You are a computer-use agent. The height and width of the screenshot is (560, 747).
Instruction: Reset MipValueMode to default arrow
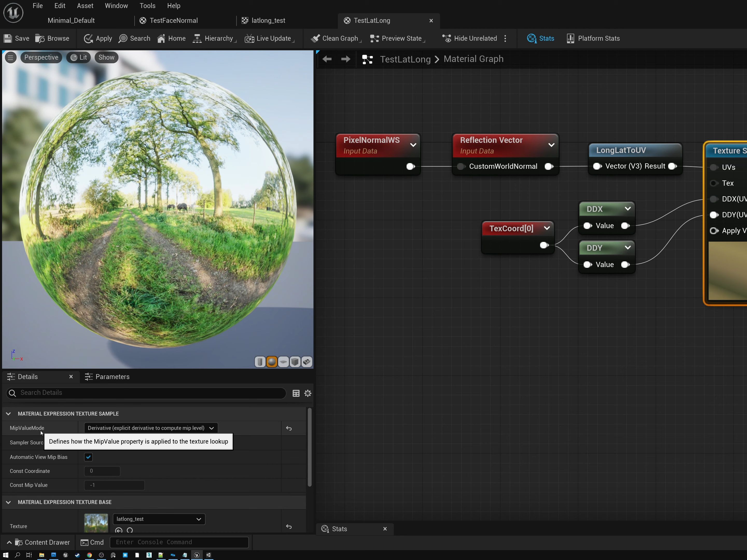pos(289,429)
